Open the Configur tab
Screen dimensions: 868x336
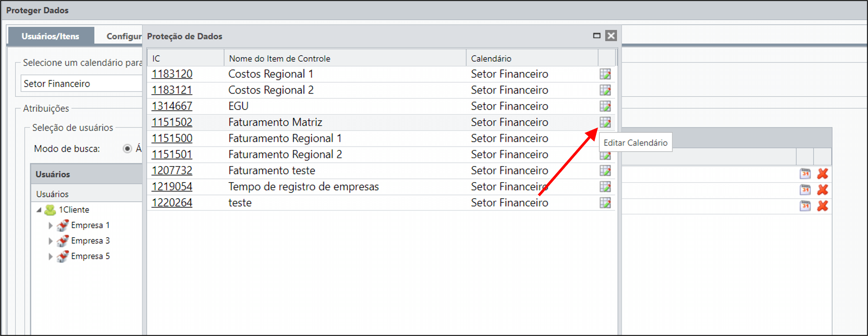124,36
